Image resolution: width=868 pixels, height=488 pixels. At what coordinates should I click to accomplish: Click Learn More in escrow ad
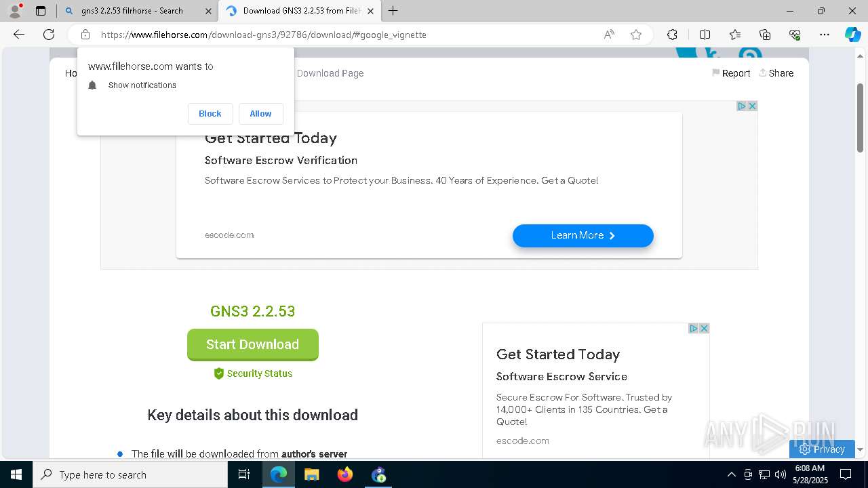(583, 235)
